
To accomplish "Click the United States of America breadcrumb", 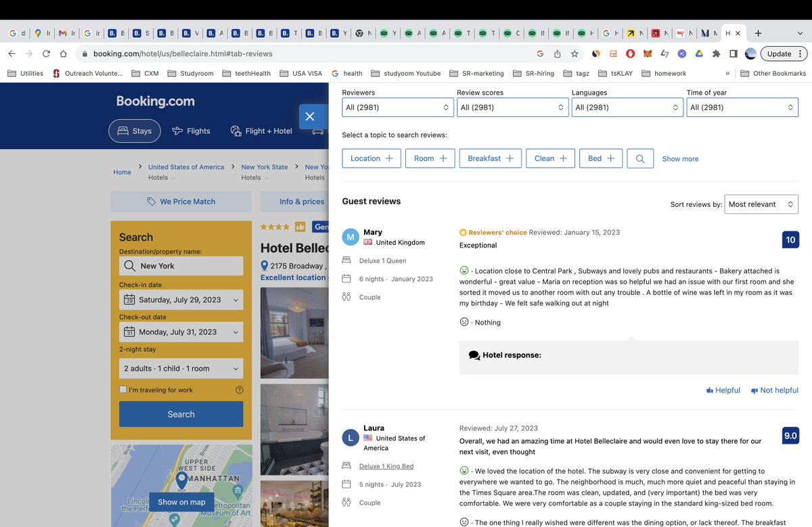I will [186, 167].
